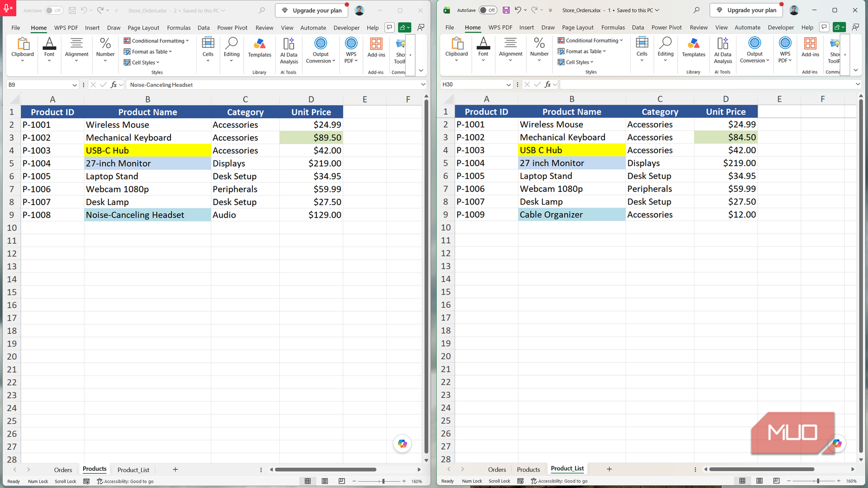The width and height of the screenshot is (868, 488).
Task: Switch to Page Layout view in right window
Action: click(759, 481)
